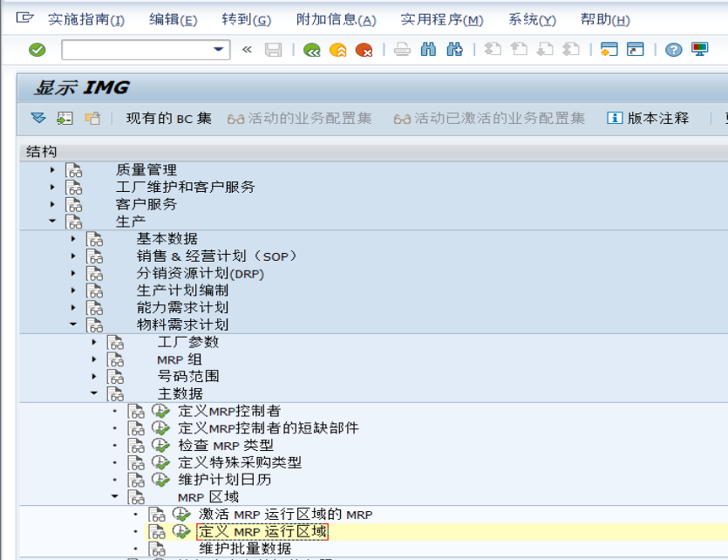The image size is (728, 560).
Task: Expand the 客户服务 node
Action: tap(52, 204)
